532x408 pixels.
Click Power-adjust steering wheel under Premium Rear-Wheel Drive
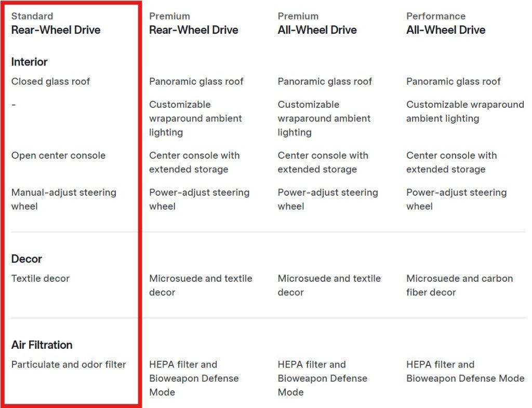[x=199, y=199]
